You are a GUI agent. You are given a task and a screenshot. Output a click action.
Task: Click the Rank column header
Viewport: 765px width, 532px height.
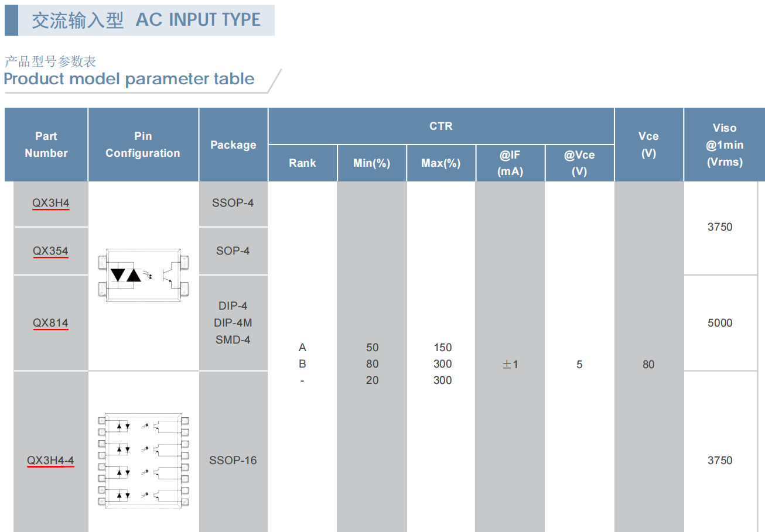click(302, 163)
